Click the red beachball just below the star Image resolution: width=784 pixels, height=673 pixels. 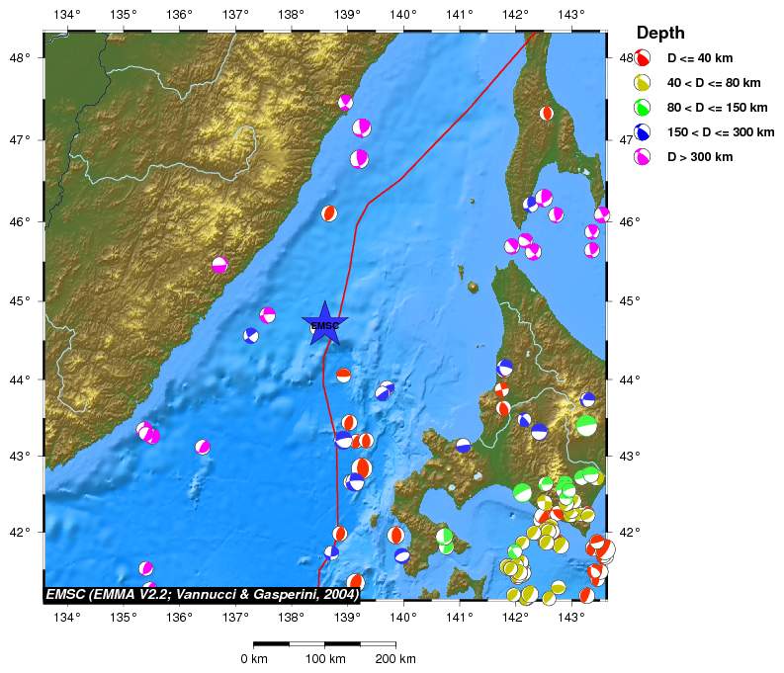[343, 375]
